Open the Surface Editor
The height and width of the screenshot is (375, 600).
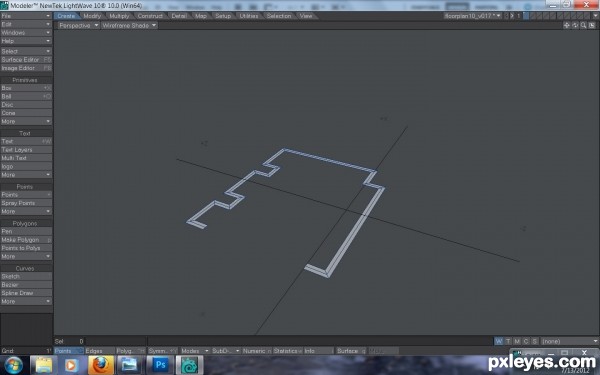tap(26, 60)
